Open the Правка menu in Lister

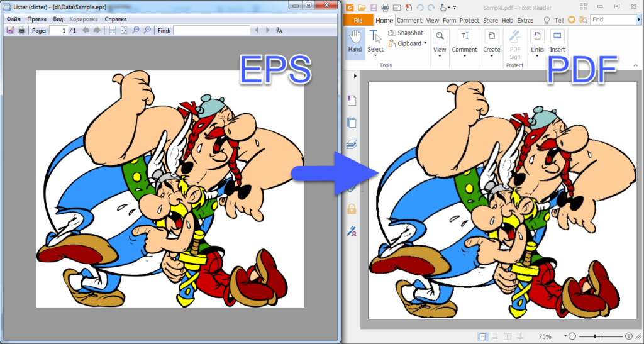(x=37, y=19)
